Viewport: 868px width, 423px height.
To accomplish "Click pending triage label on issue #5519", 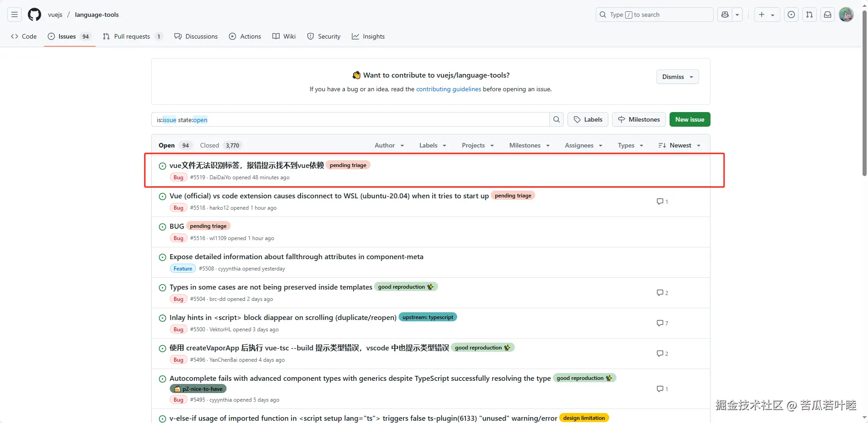I will click(348, 165).
